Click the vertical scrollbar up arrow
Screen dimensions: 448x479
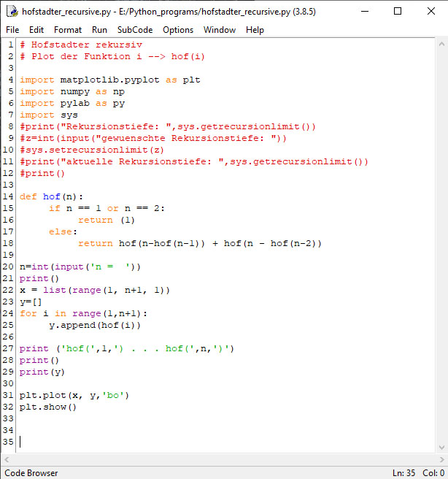pyautogui.click(x=441, y=45)
